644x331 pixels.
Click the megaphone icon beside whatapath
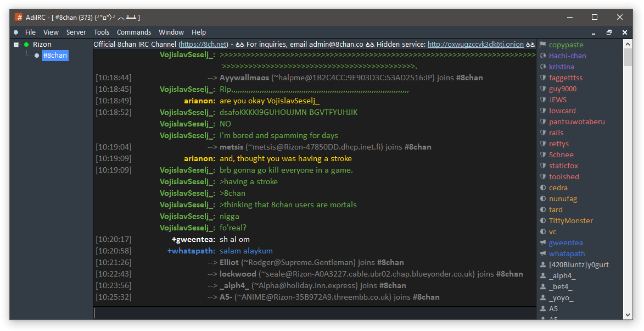click(543, 253)
